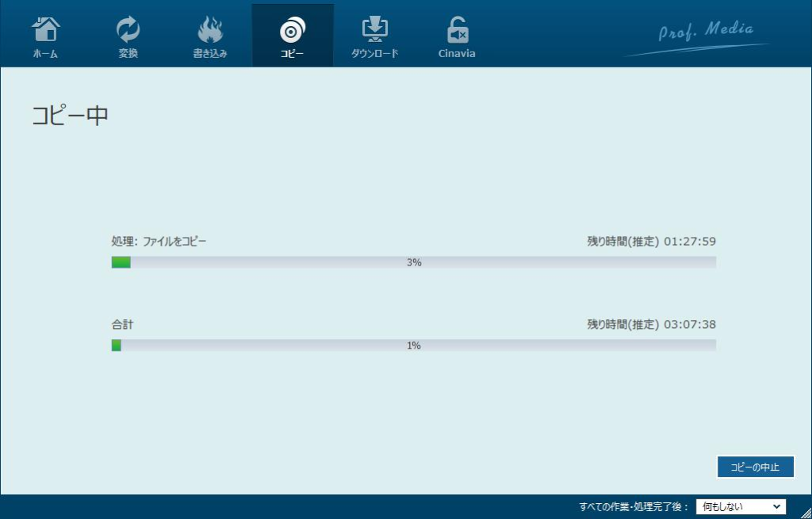Open the 書き込み burn module
This screenshot has width=812, height=519.
209,32
